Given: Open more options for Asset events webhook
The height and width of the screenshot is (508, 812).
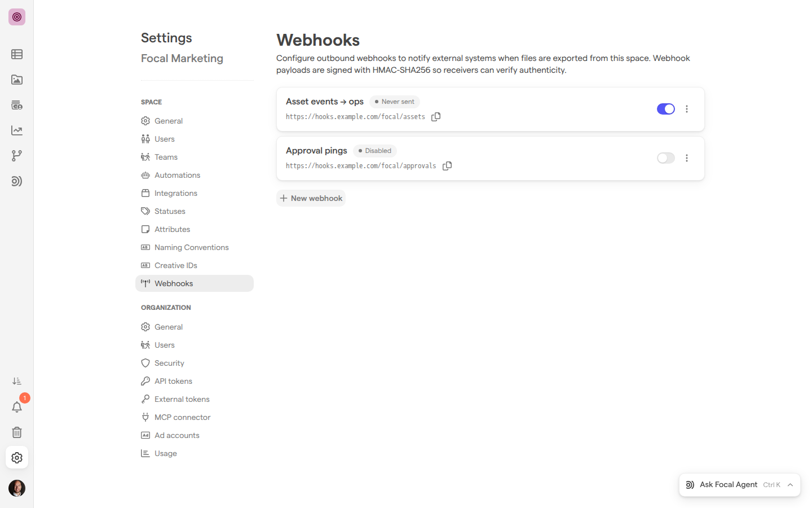Looking at the screenshot, I should pos(687,109).
